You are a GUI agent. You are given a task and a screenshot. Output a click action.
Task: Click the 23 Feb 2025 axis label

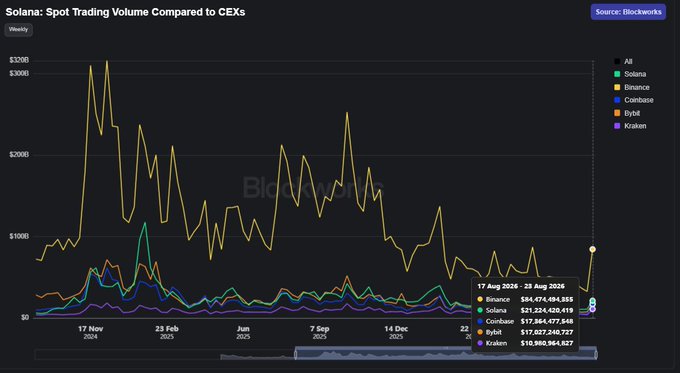[167, 332]
